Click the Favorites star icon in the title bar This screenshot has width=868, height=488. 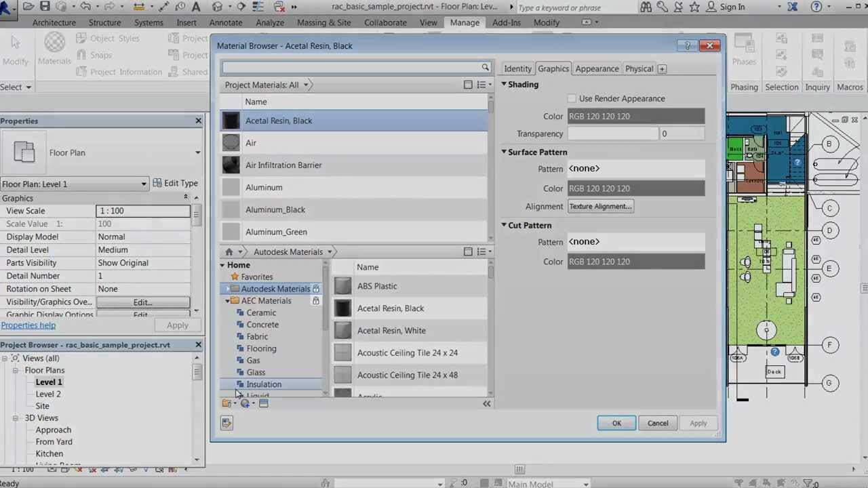tap(694, 7)
